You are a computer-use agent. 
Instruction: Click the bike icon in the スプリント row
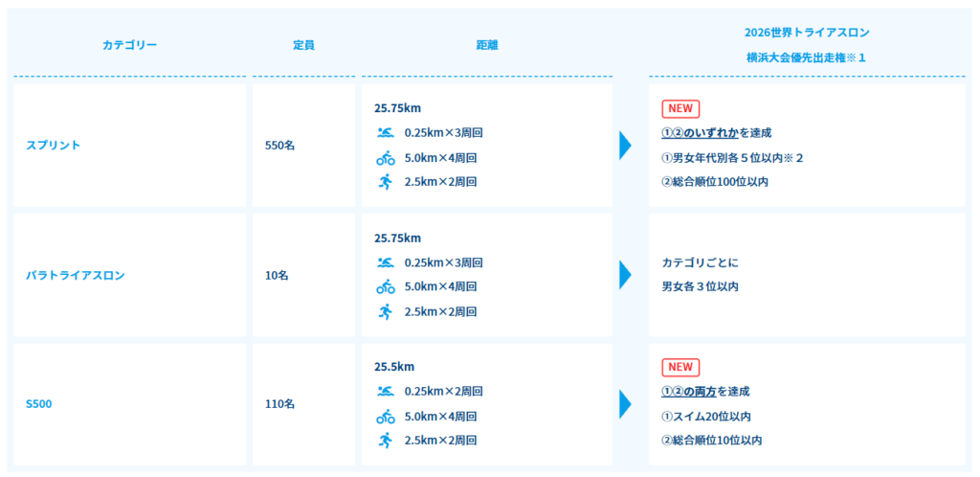[385, 157]
